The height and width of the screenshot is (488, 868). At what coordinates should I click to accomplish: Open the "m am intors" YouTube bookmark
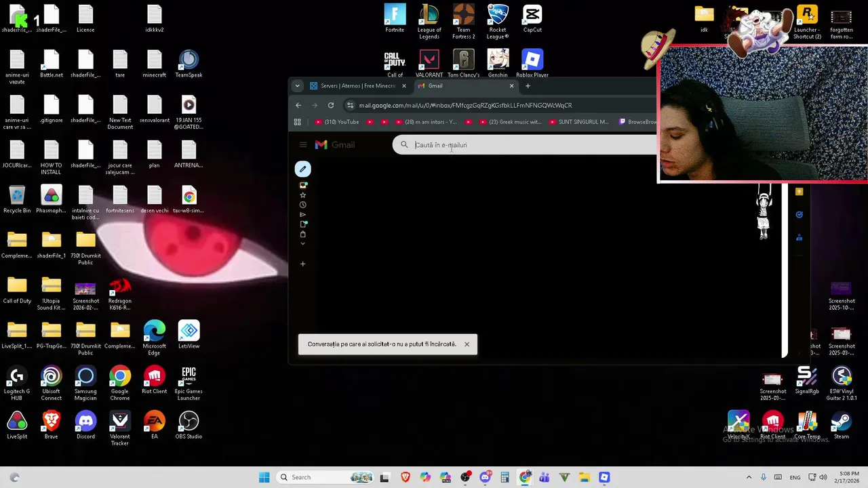426,122
